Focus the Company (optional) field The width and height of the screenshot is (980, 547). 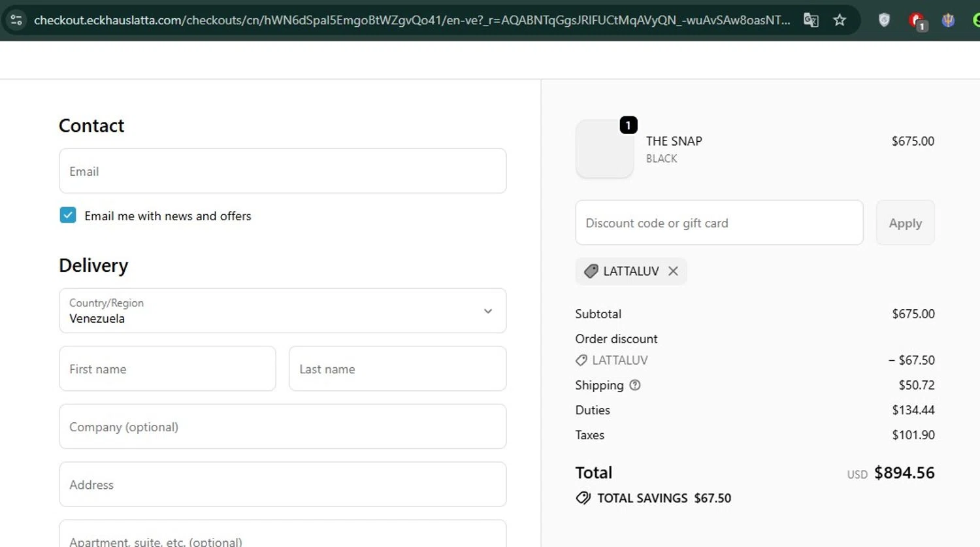coord(282,426)
